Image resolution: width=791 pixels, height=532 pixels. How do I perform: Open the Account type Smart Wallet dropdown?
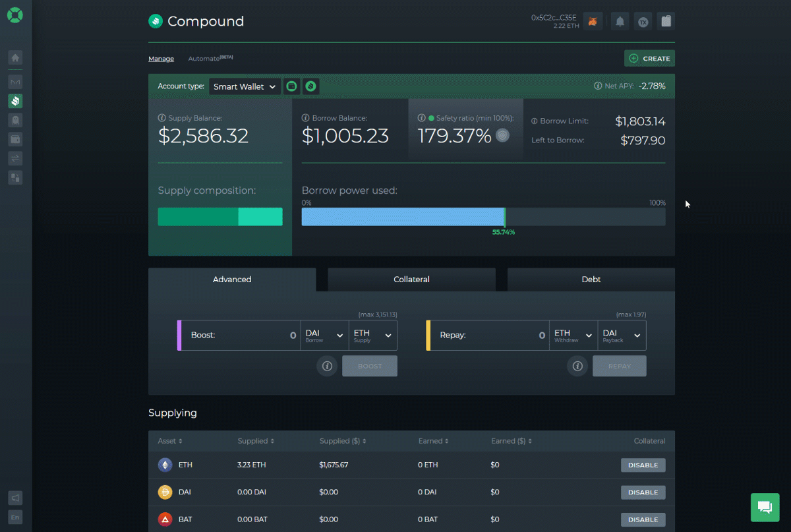245,86
